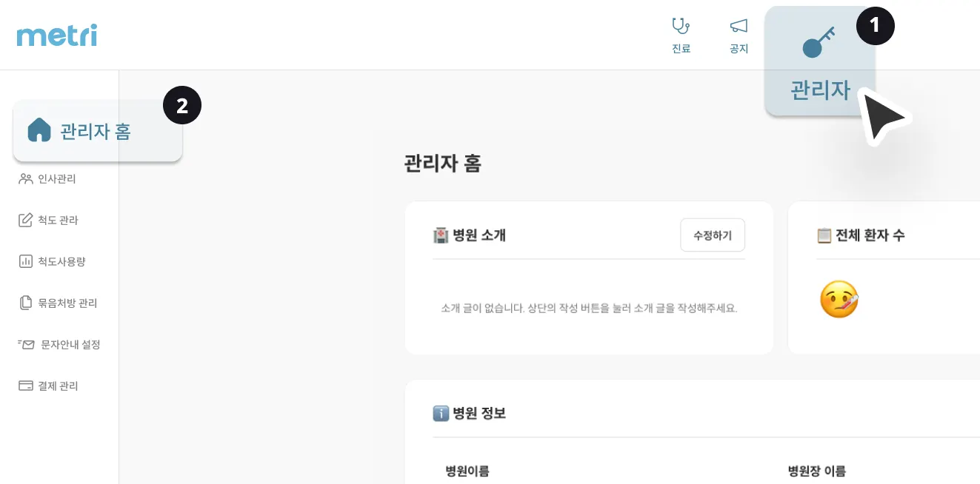Open 문자안내 설정 menu label

pos(70,344)
